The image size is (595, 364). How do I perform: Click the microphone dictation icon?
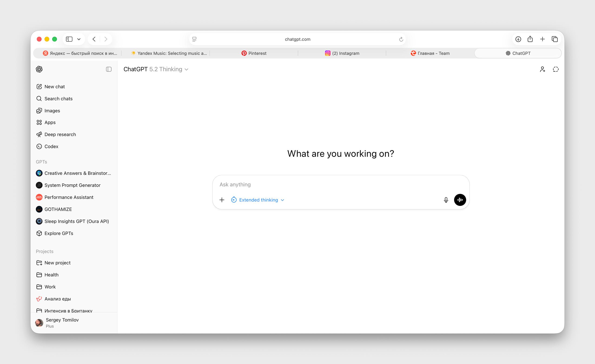pos(446,200)
